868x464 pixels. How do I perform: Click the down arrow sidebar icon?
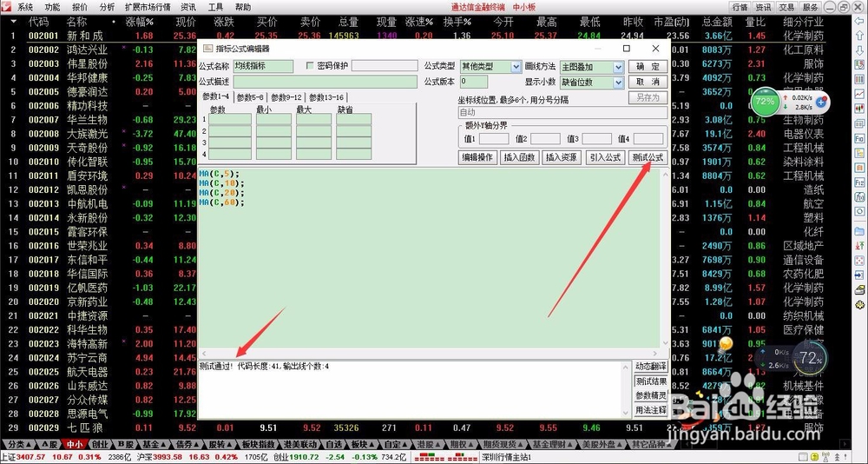click(859, 50)
